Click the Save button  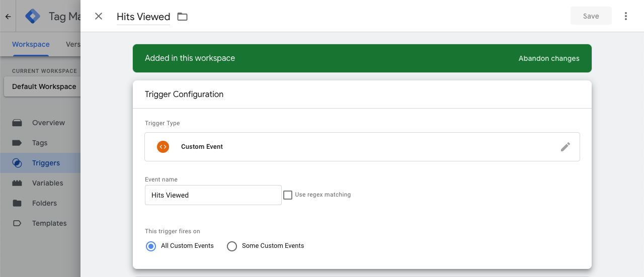[x=591, y=16]
